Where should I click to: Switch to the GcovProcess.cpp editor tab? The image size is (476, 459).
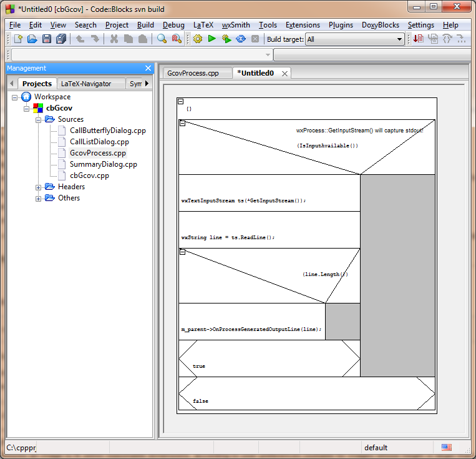pyautogui.click(x=192, y=73)
